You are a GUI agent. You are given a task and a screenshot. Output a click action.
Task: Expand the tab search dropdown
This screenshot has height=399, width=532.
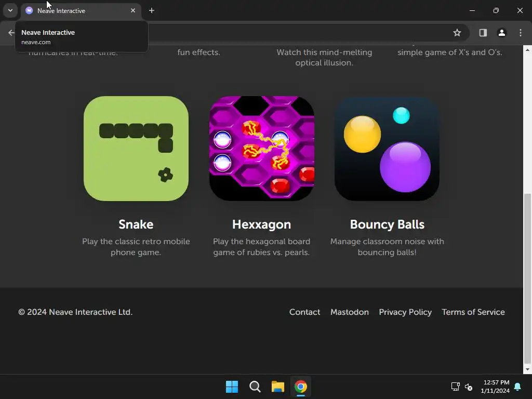coord(10,10)
